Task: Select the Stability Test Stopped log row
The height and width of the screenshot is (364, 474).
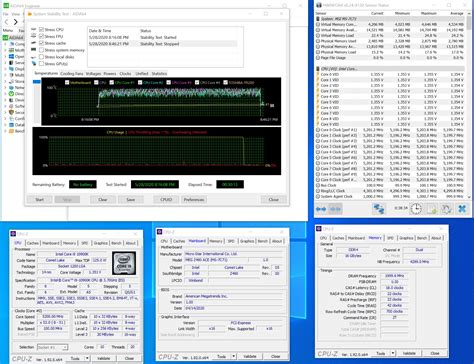Action: tap(162, 44)
